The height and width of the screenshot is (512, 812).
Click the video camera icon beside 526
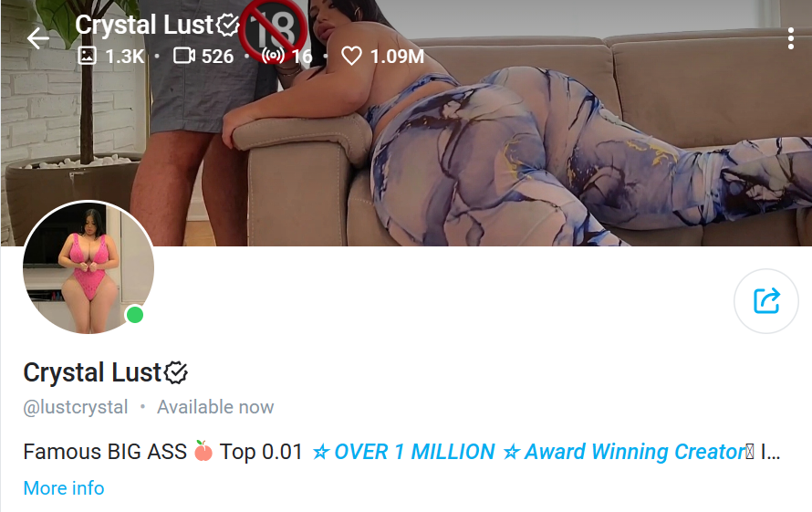pos(183,56)
